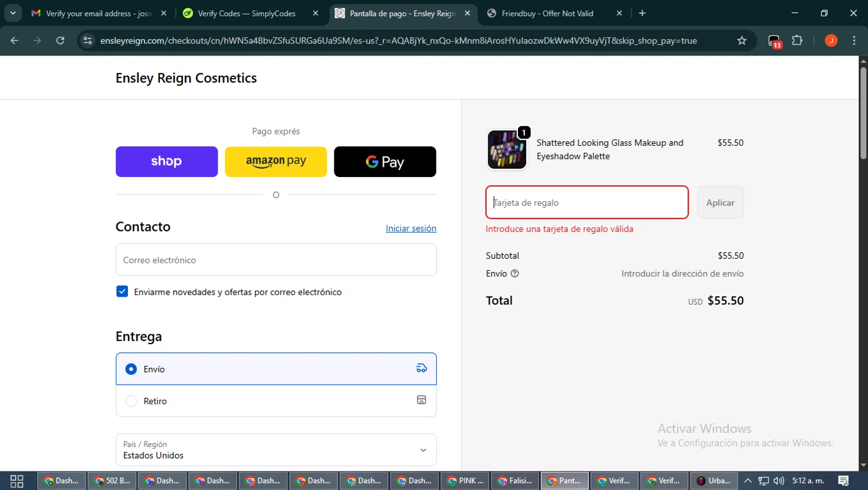Close the Gmail Verify your email tab
868x490 pixels.
click(164, 13)
